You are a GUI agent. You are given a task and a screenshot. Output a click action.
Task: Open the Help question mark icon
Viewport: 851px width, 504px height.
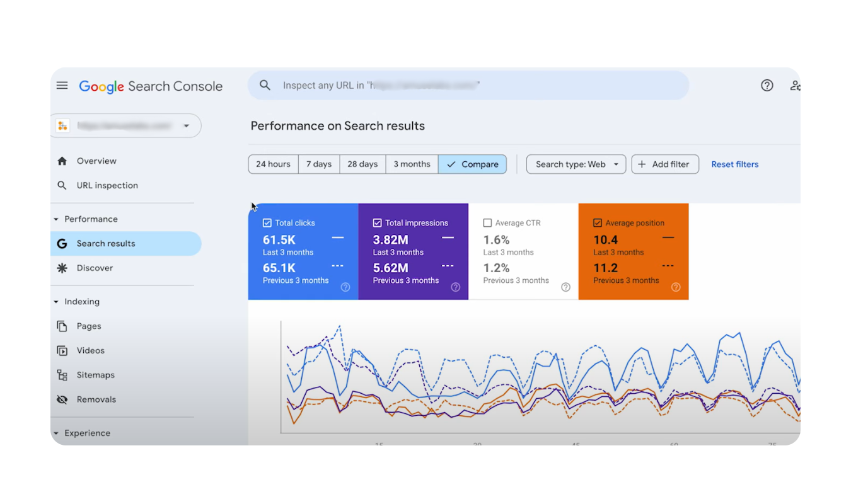767,85
